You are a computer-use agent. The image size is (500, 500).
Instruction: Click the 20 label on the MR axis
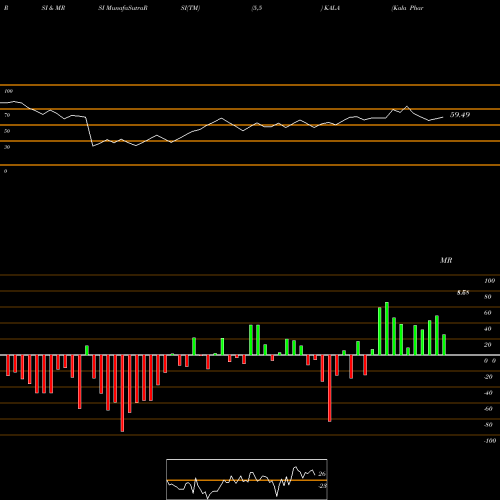488,345
